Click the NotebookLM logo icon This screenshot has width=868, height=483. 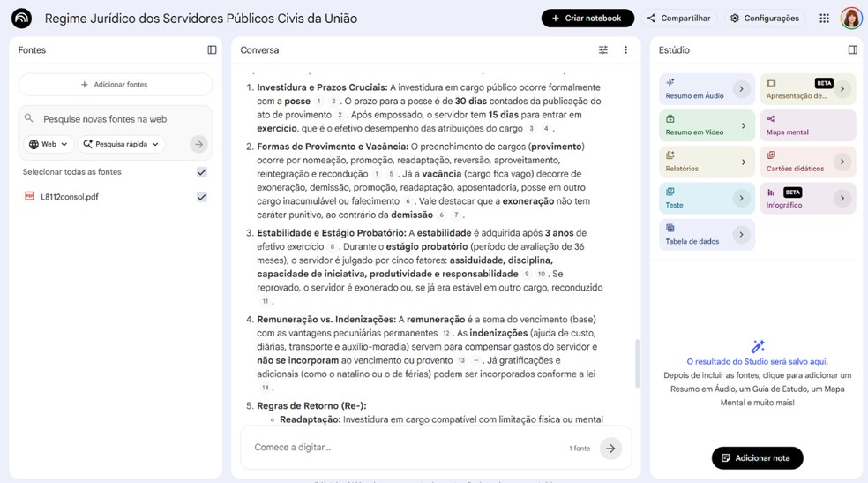(21, 19)
